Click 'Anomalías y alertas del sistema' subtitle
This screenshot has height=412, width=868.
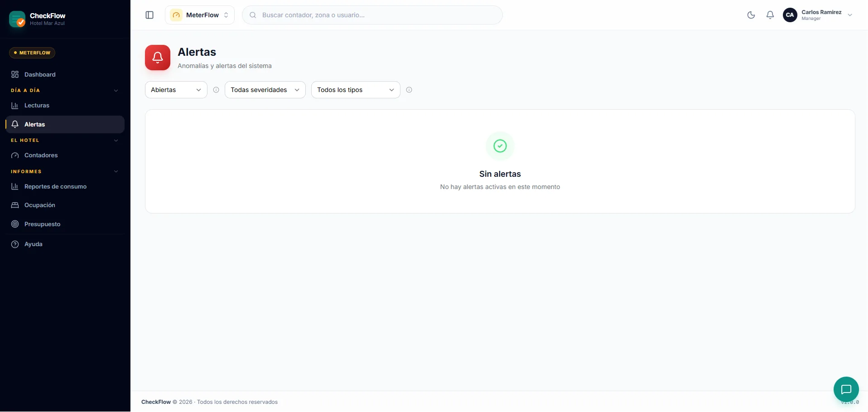click(x=225, y=66)
